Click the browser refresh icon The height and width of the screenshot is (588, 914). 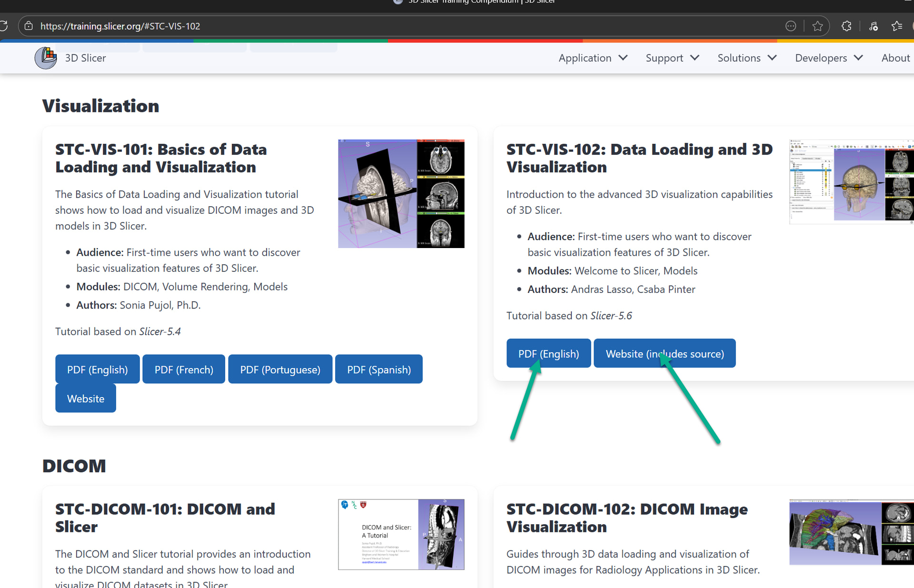(x=3, y=26)
